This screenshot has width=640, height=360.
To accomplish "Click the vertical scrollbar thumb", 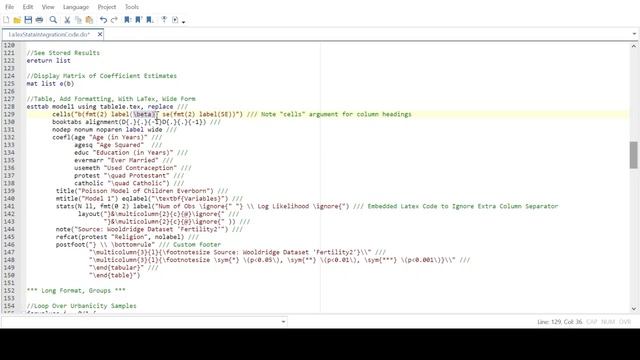I will (633, 155).
